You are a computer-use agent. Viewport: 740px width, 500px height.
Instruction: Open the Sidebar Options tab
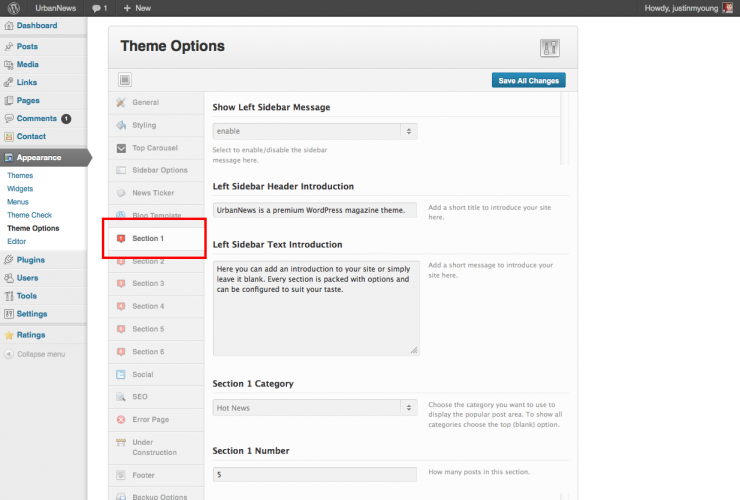[x=159, y=170]
